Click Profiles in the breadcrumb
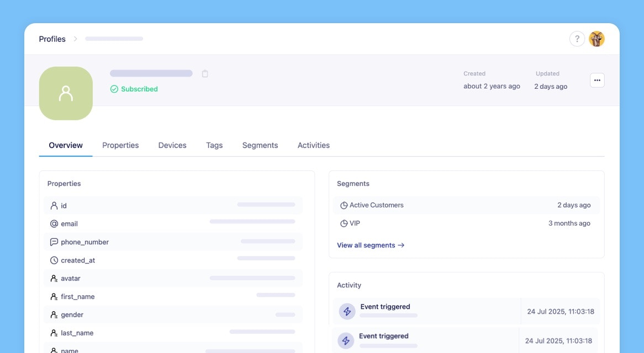The width and height of the screenshot is (644, 353). 52,39
